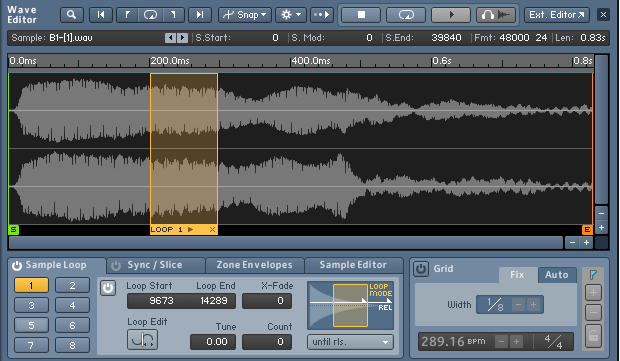Toggle the Loop Edit button

point(142,339)
